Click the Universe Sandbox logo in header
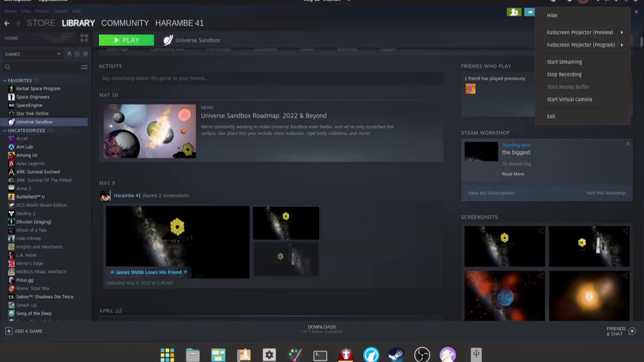Screen dimensions: 644x362 (168, 40)
